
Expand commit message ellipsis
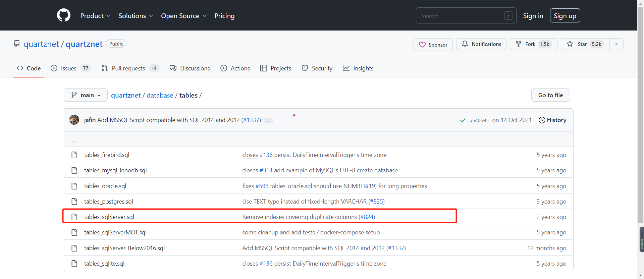click(x=268, y=120)
